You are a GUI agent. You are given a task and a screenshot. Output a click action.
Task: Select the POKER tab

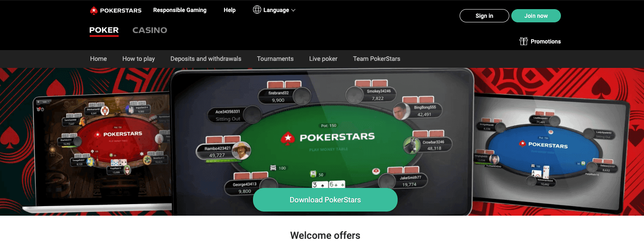tap(104, 30)
